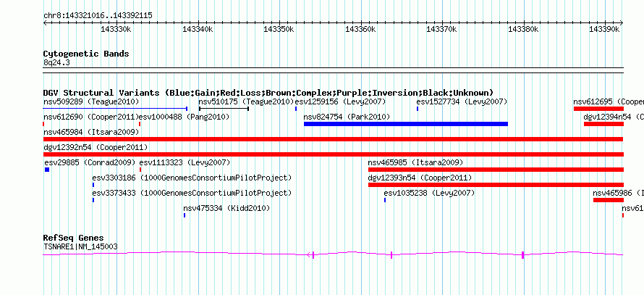Click the 143330k ruler label
This screenshot has height=295, width=644.
[x=116, y=30]
